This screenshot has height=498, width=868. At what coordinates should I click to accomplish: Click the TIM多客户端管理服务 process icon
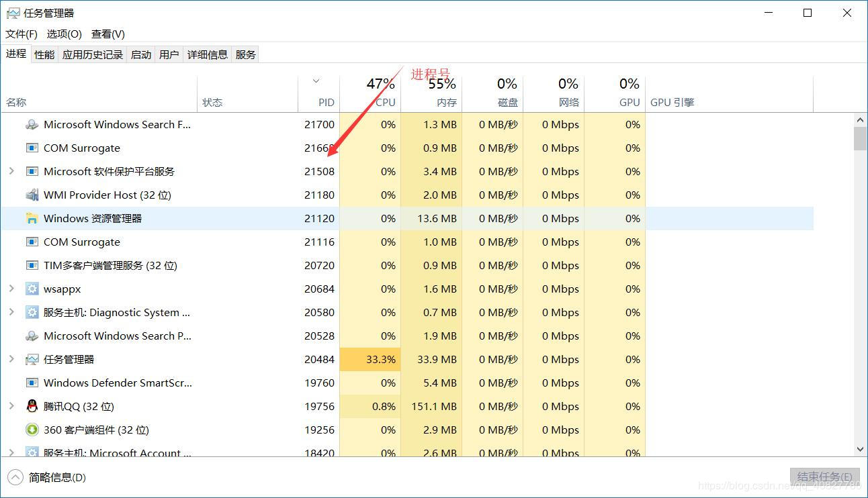[x=32, y=266]
